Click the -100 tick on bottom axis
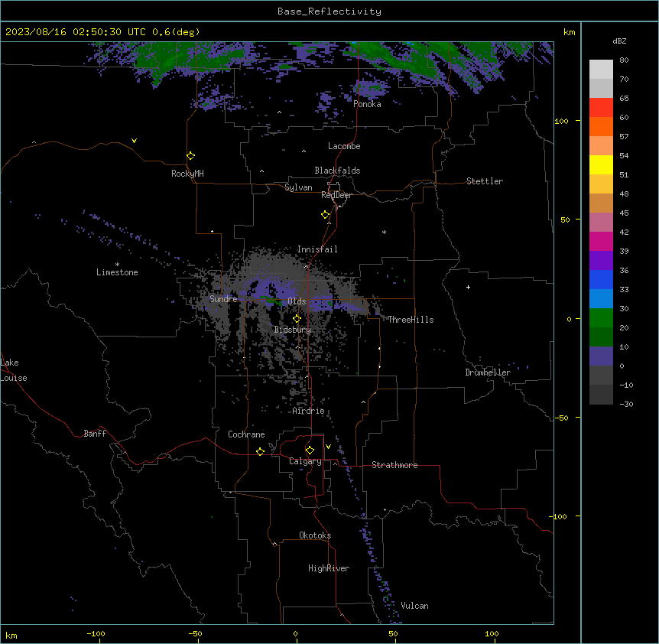The width and height of the screenshot is (659, 644). click(x=96, y=633)
